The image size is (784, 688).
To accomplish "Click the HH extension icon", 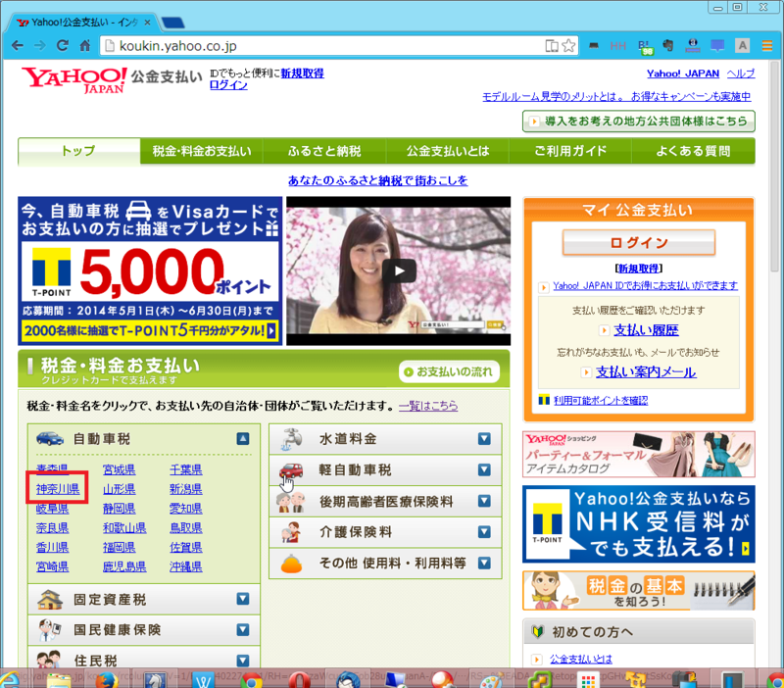I will click(x=618, y=46).
